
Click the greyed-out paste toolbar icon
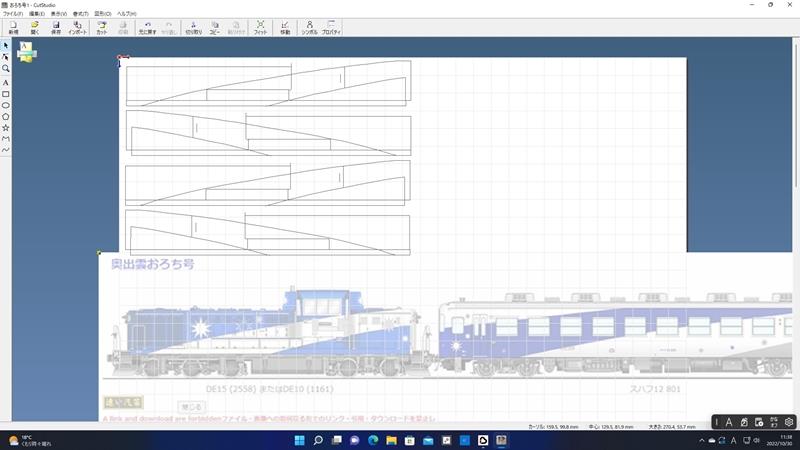(236, 28)
